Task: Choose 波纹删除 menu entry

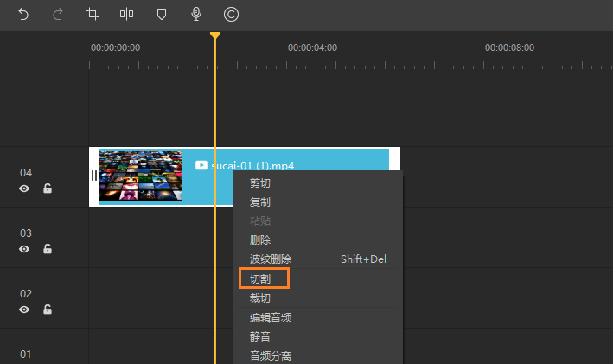Action: 271,259
